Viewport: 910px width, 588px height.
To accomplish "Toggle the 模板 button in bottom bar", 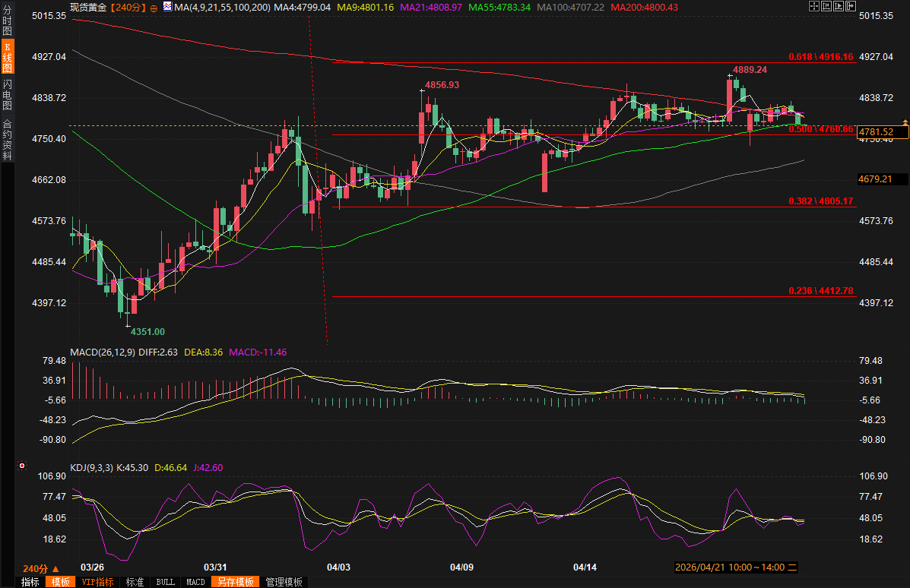I will [x=59, y=582].
